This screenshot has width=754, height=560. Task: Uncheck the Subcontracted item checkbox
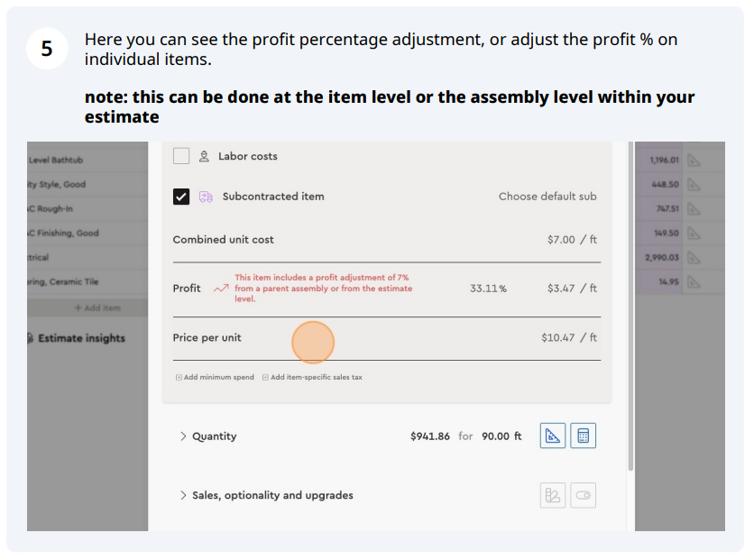click(x=181, y=197)
